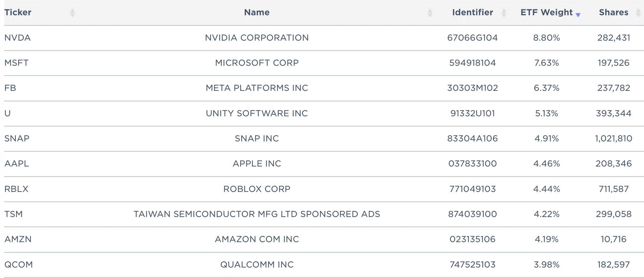Click the Identifier column sort arrows

point(504,13)
